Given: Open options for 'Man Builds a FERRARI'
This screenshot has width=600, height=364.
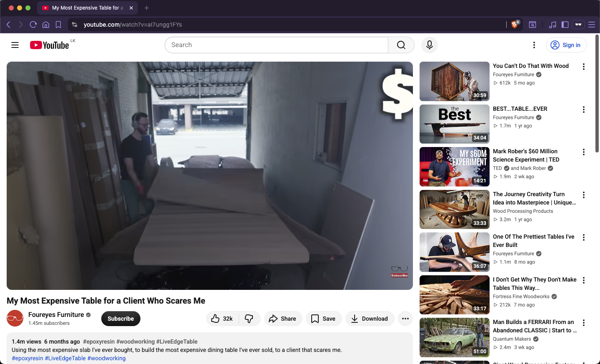Looking at the screenshot, I should tap(584, 323).
